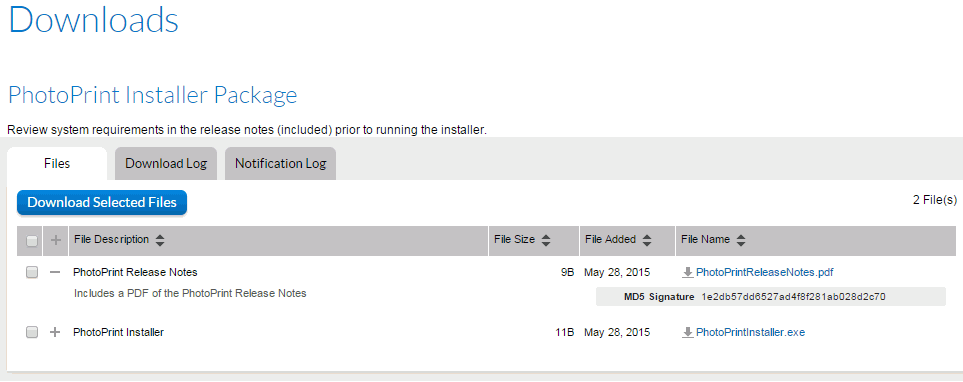Check the PhotoPrint Release Notes checkbox

tap(32, 272)
